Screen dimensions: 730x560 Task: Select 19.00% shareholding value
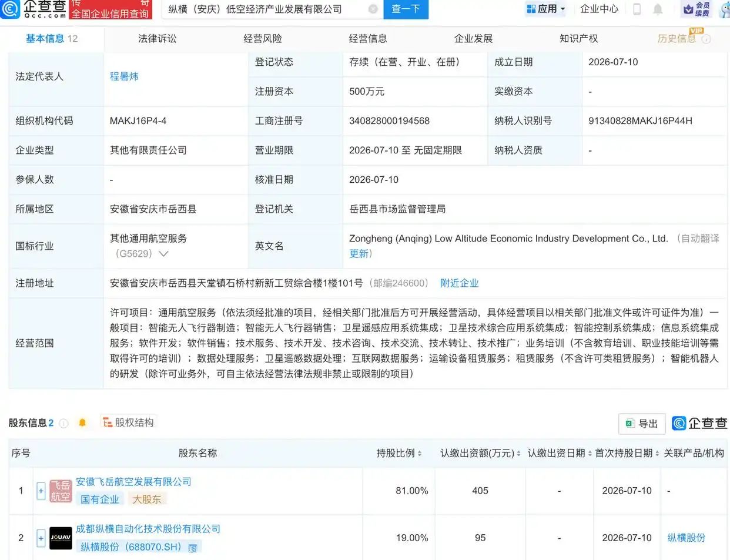[411, 538]
